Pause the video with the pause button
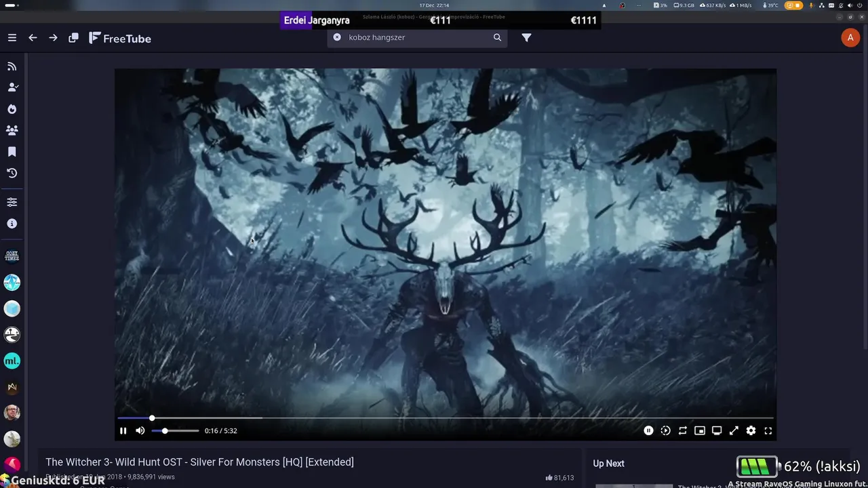The image size is (868, 488). pos(123,430)
